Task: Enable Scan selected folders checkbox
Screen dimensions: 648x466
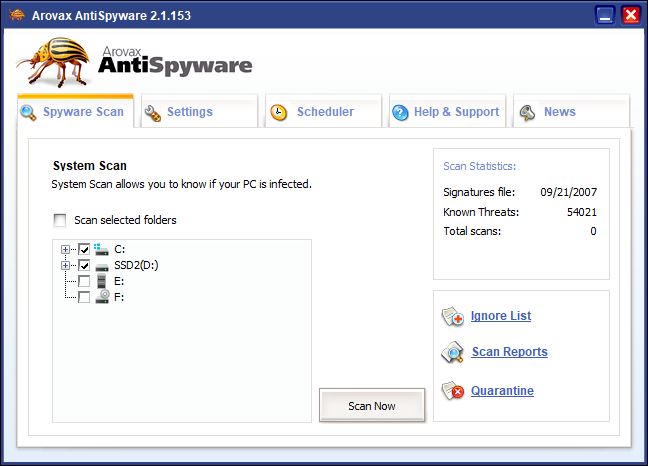Action: click(60, 220)
